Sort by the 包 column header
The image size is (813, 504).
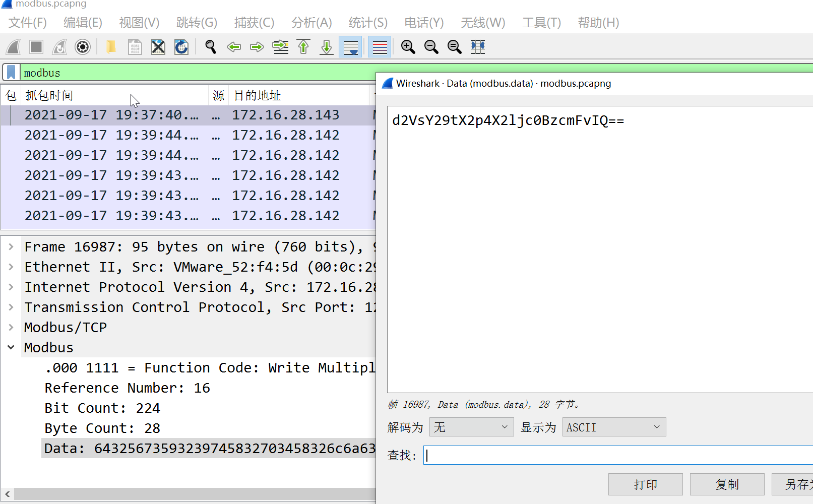tap(11, 95)
